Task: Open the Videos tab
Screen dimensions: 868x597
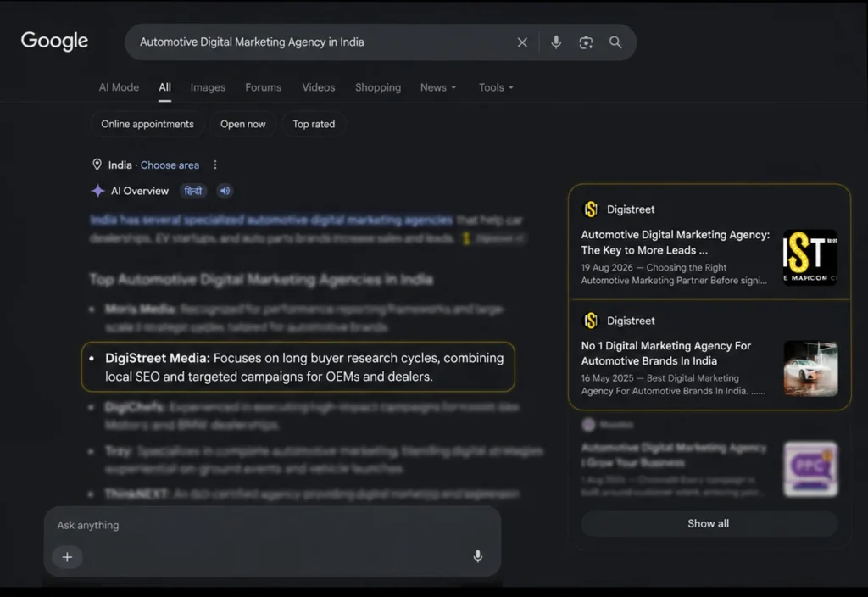Action: pos(319,87)
